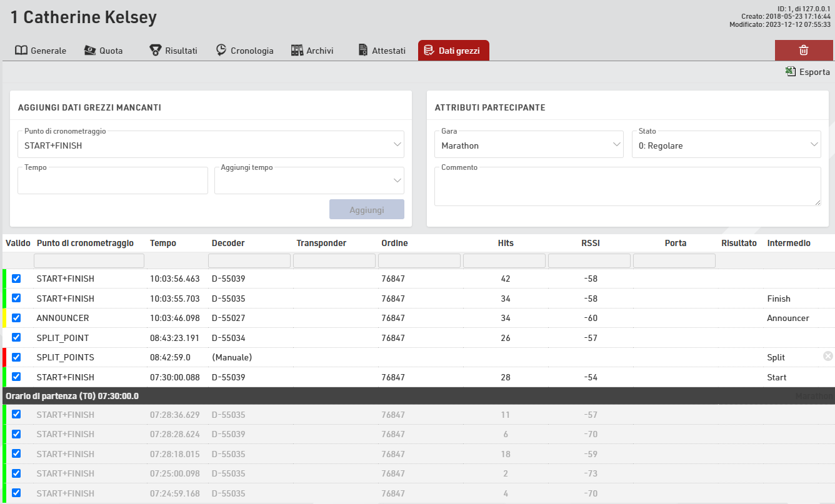Viewport: 835px width, 504px height.
Task: Open the Punto di cronometraggio dropdown
Action: 211,145
